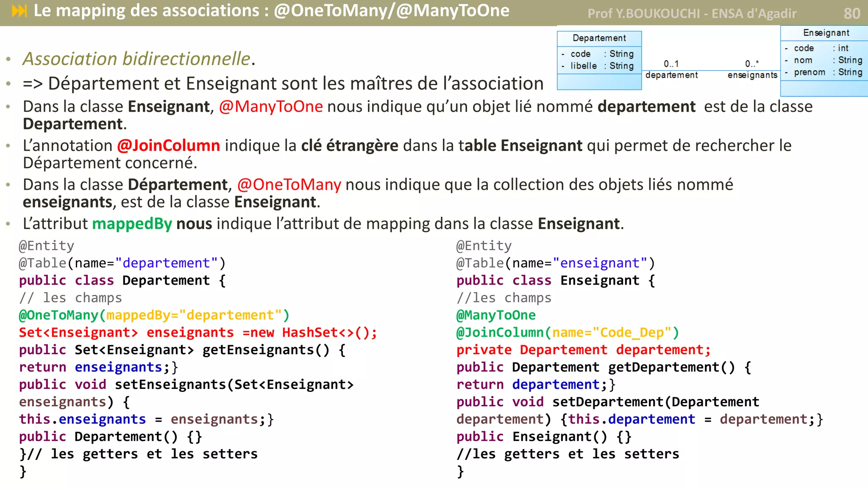Click the 'return enseignants;}' code line
The height and width of the screenshot is (488, 868).
coord(98,367)
